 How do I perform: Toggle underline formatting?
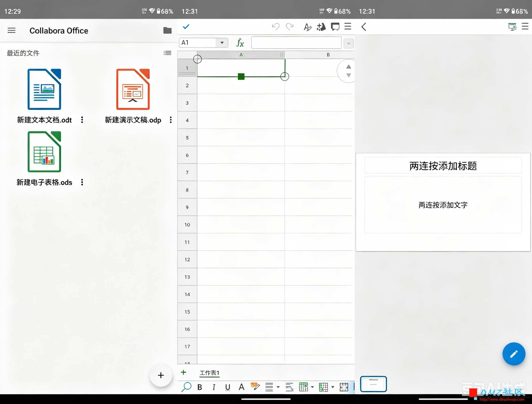pos(228,387)
